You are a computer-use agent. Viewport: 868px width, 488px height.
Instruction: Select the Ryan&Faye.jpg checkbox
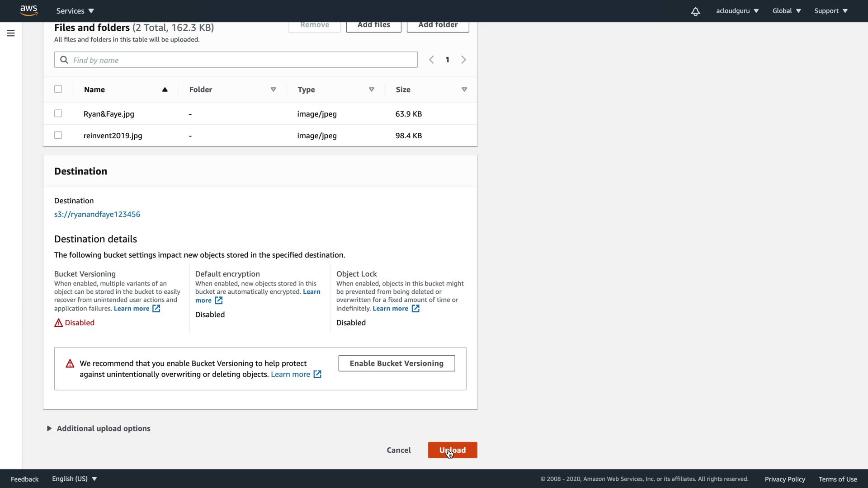(x=58, y=113)
